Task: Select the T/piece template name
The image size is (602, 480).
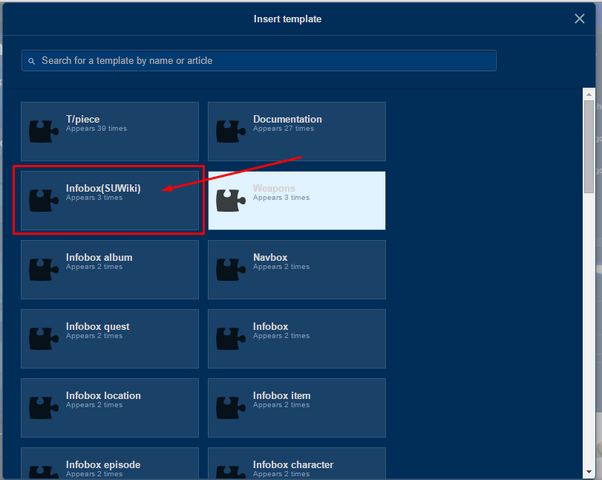Action: (x=83, y=119)
